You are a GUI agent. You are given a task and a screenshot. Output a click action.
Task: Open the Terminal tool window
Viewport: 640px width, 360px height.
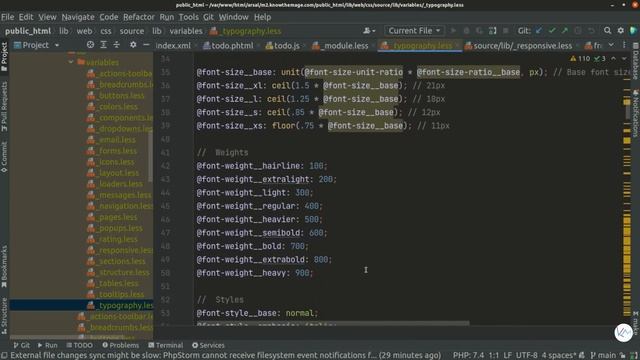point(165,345)
